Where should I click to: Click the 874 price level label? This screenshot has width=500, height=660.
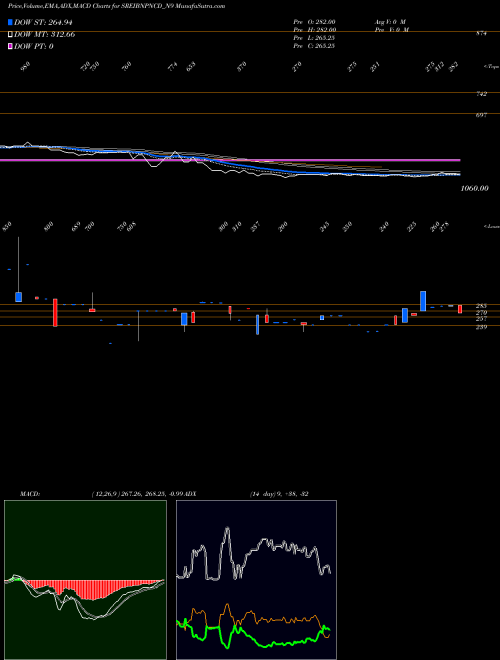[x=481, y=33]
